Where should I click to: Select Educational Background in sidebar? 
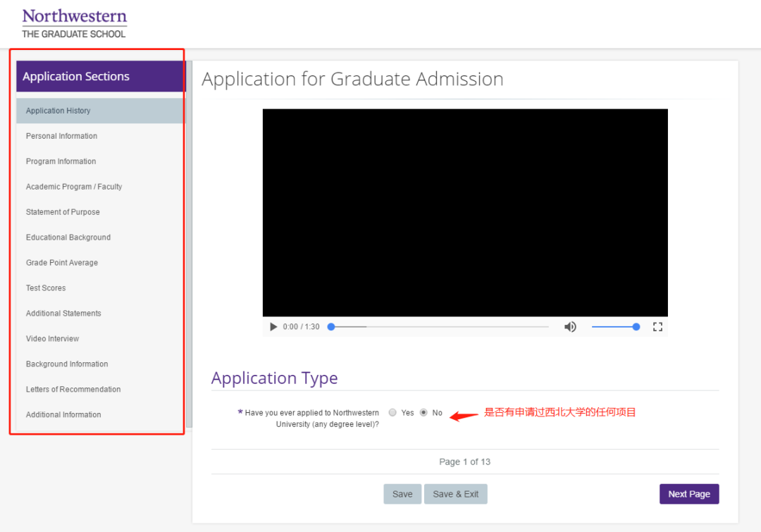click(x=68, y=237)
